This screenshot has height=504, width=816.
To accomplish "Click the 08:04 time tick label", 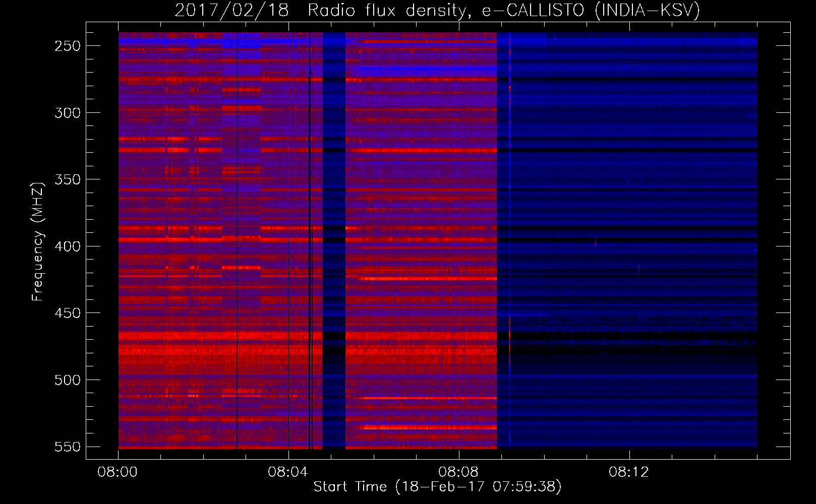I will [288, 472].
